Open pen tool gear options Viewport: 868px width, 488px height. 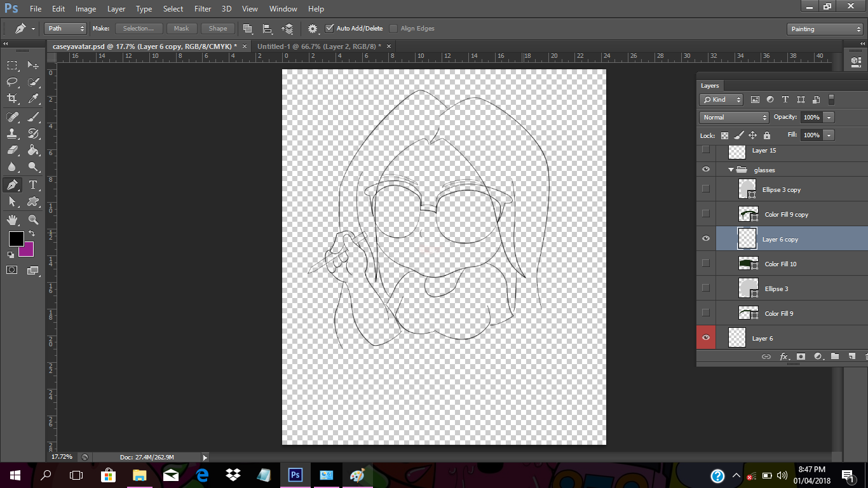(313, 29)
